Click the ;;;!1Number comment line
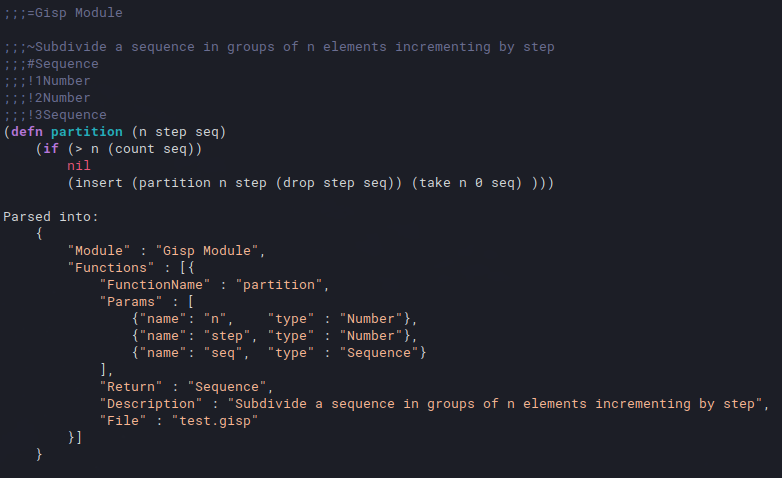 pos(47,81)
